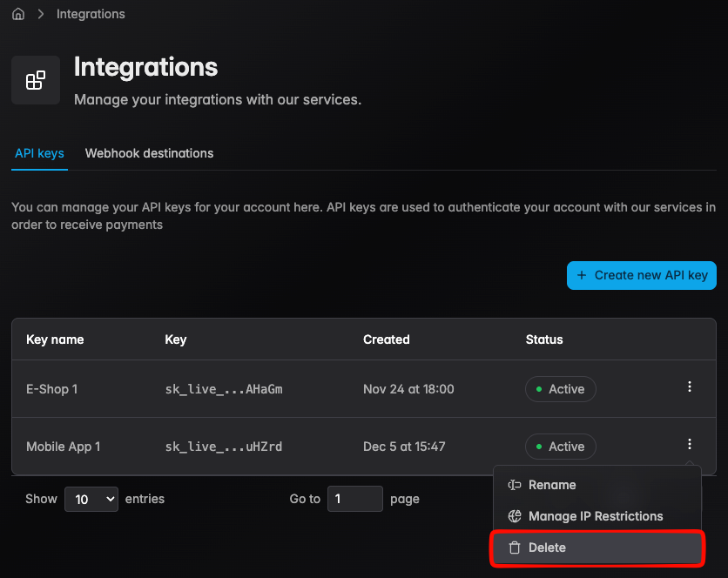Click Integrations breadcrumb link
The height and width of the screenshot is (578, 728).
point(91,14)
